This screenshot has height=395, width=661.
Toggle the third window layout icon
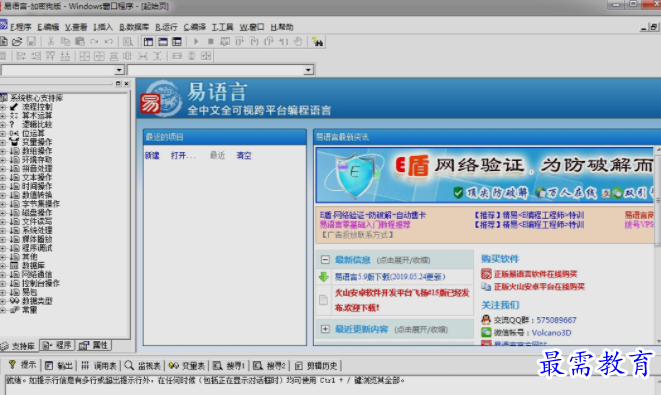pyautogui.click(x=177, y=41)
